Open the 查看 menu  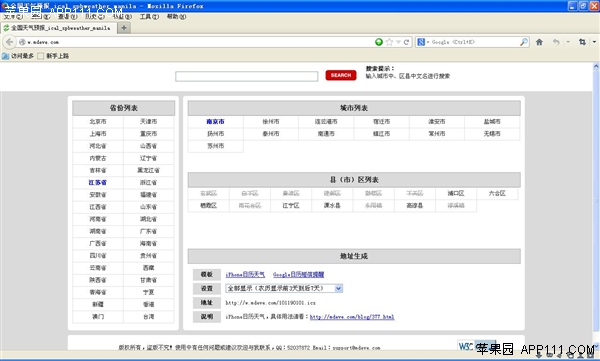pos(67,16)
